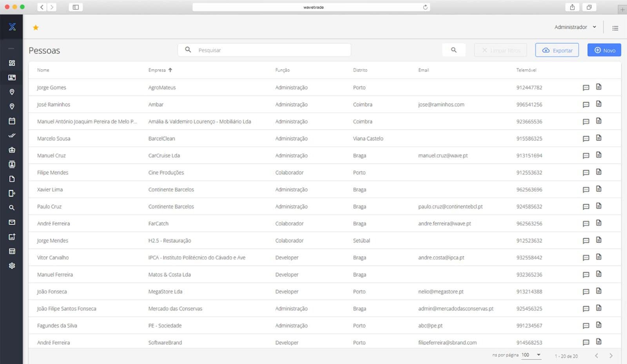Open the document page sidebar icon
The image size is (627, 364).
(x=12, y=179)
